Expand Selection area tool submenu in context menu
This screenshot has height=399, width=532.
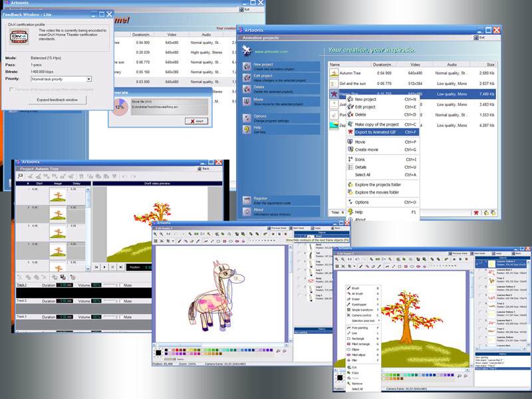point(362,321)
